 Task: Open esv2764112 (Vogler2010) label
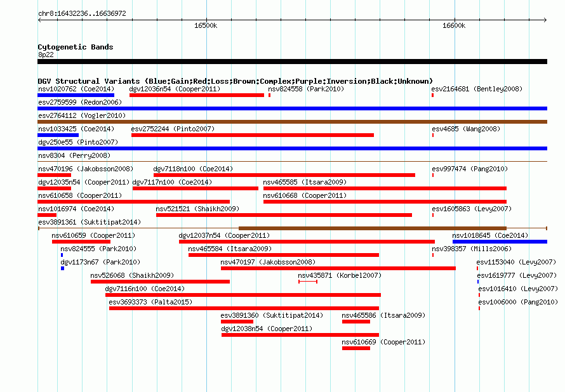(x=82, y=115)
